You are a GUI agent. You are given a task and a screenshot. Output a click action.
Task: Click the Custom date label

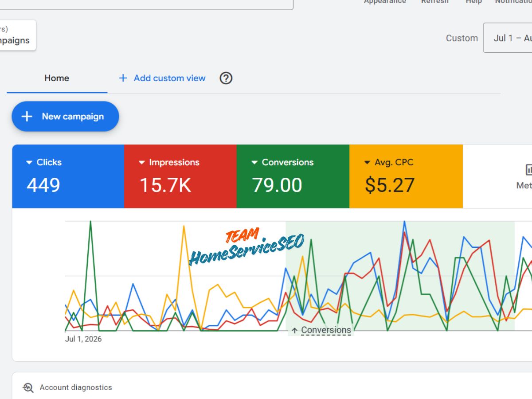[462, 38]
